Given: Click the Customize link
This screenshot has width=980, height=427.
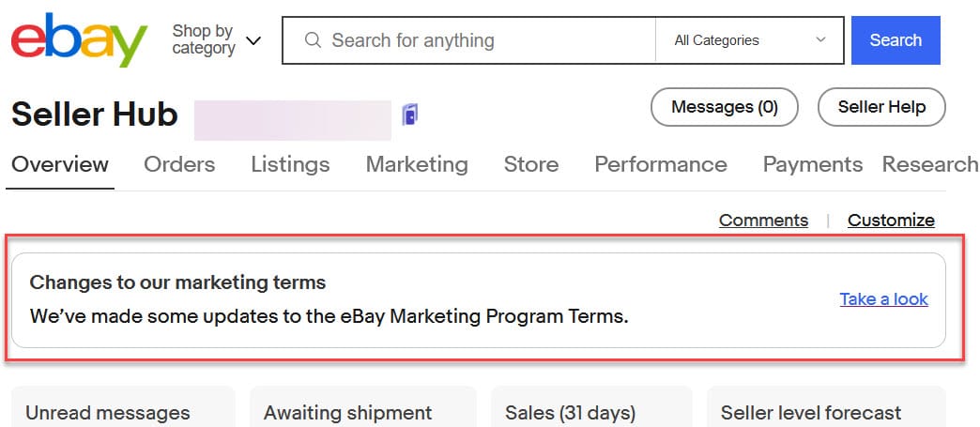Looking at the screenshot, I should point(891,221).
